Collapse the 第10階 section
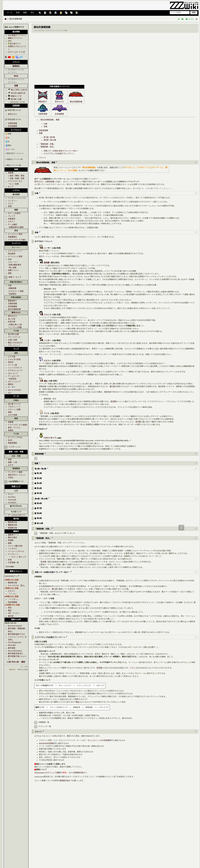This screenshot has height=868, width=200. pyautogui.click(x=35, y=523)
